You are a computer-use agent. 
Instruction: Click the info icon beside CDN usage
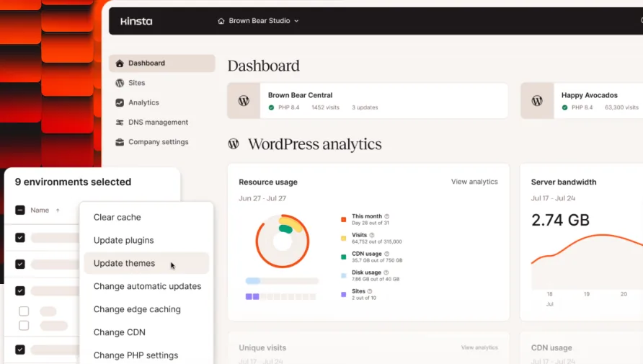[x=386, y=254]
